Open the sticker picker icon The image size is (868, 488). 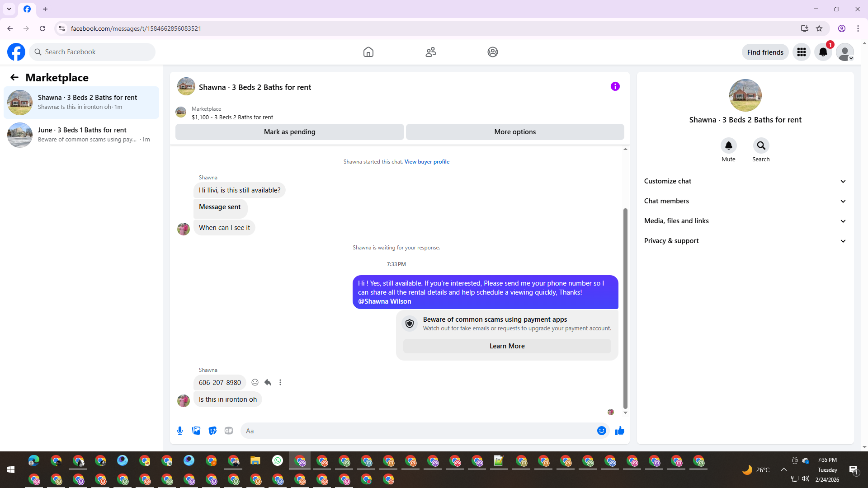point(212,431)
